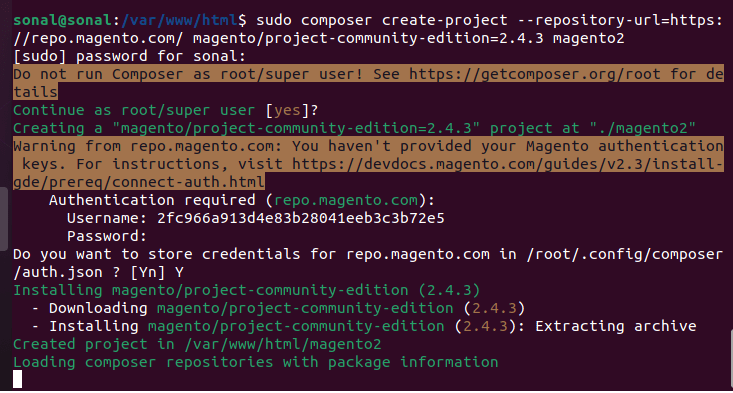
Task: Click the Username authentication key value
Action: tap(301, 218)
